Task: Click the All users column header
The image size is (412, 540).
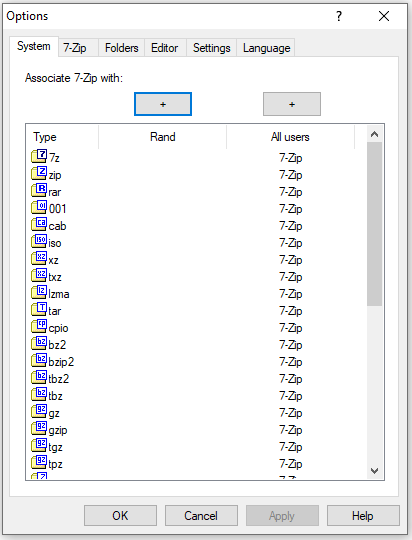Action: click(290, 137)
